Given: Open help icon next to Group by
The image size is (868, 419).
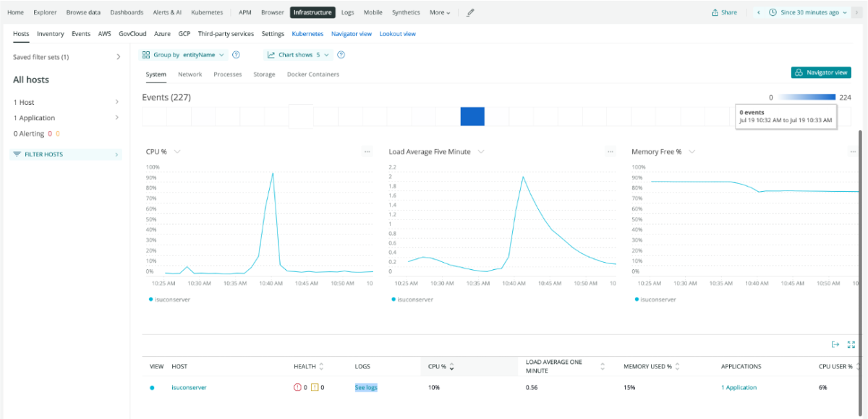Looking at the screenshot, I should (x=236, y=55).
